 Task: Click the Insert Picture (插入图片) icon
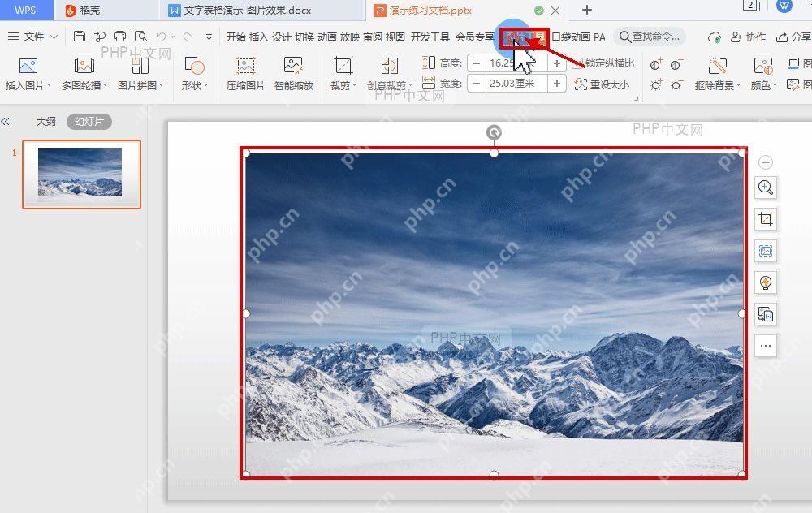click(x=28, y=66)
